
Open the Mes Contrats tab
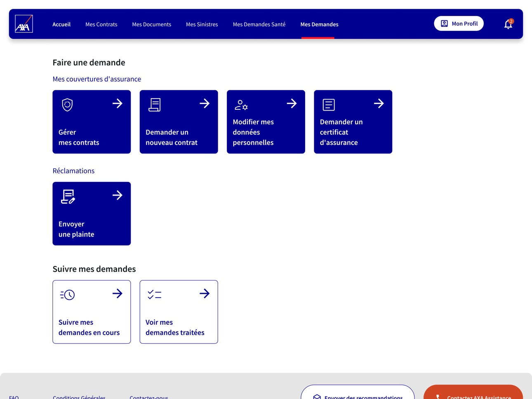(x=101, y=24)
